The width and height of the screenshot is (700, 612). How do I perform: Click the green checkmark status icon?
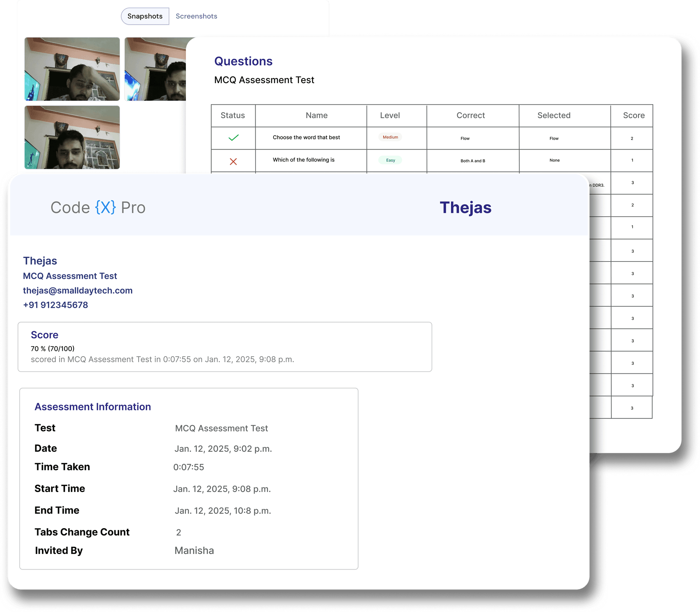coord(233,137)
